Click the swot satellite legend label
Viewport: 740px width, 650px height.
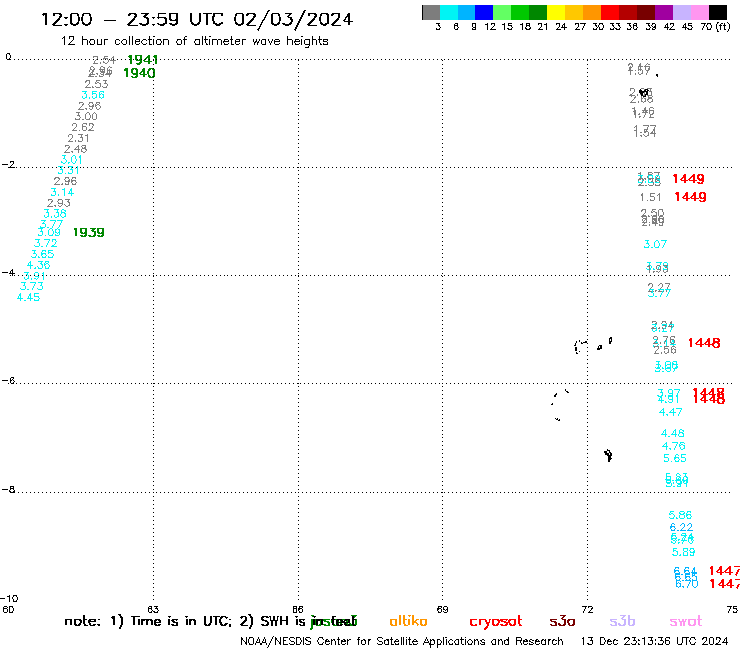click(x=686, y=621)
